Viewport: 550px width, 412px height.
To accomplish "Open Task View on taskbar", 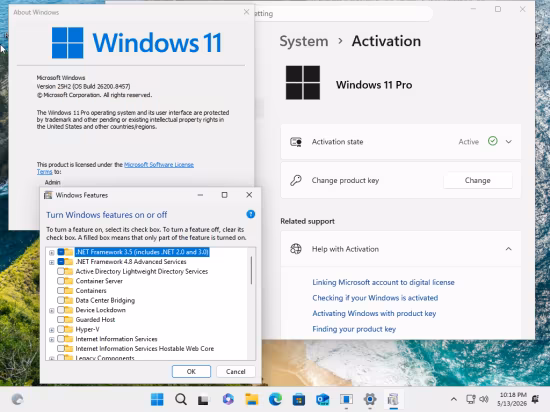I will point(203,400).
